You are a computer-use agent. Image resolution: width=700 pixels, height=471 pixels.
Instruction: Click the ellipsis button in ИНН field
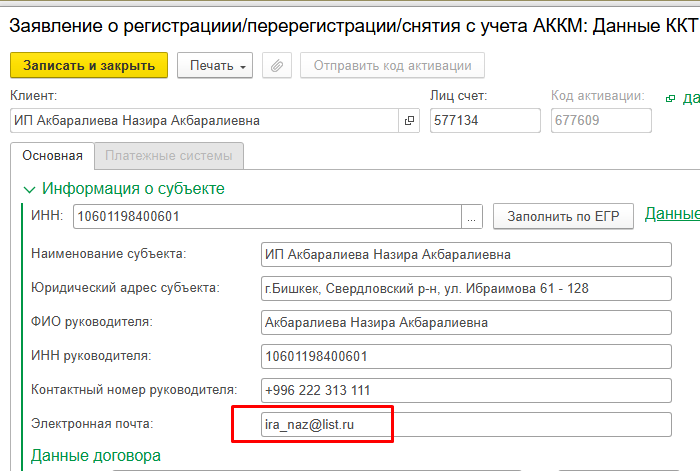[471, 217]
